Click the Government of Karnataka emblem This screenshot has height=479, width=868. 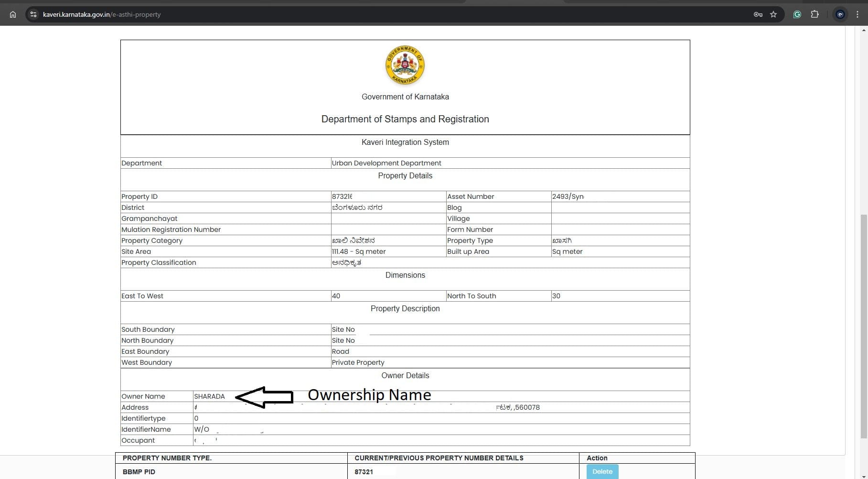[x=405, y=65]
